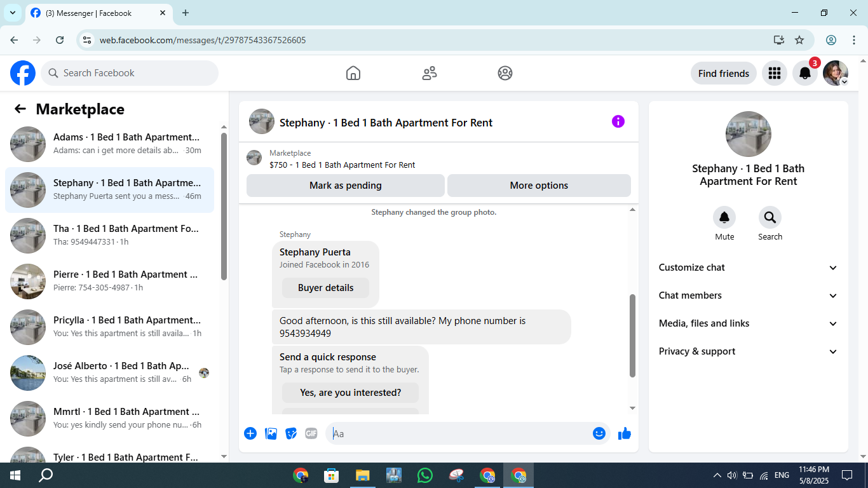Open the tab search dropdown in Chrome

tap(12, 13)
